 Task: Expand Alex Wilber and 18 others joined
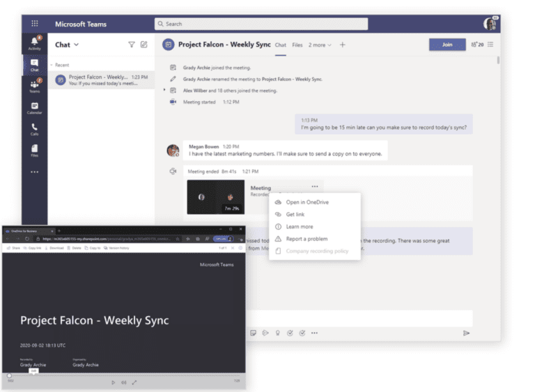tap(164, 90)
